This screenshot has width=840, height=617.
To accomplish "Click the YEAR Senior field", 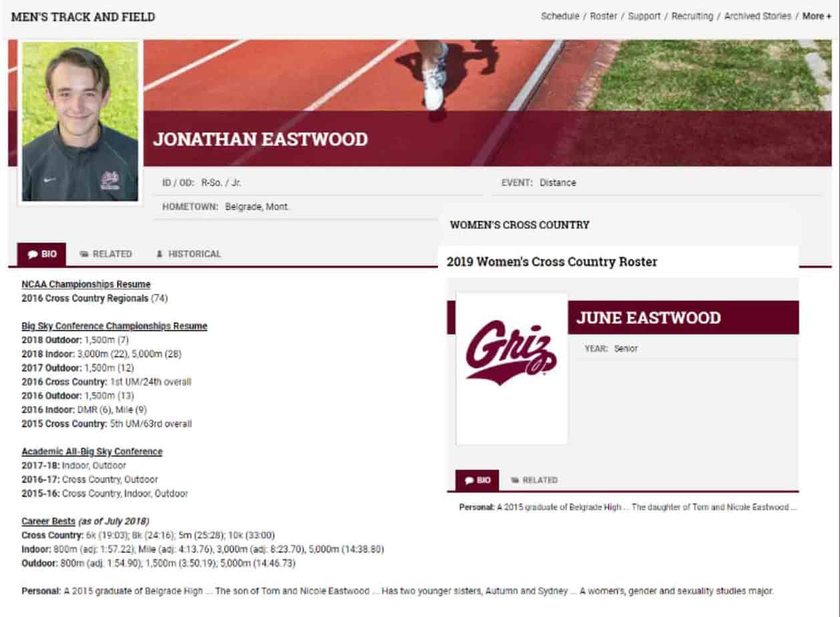I will [x=611, y=349].
